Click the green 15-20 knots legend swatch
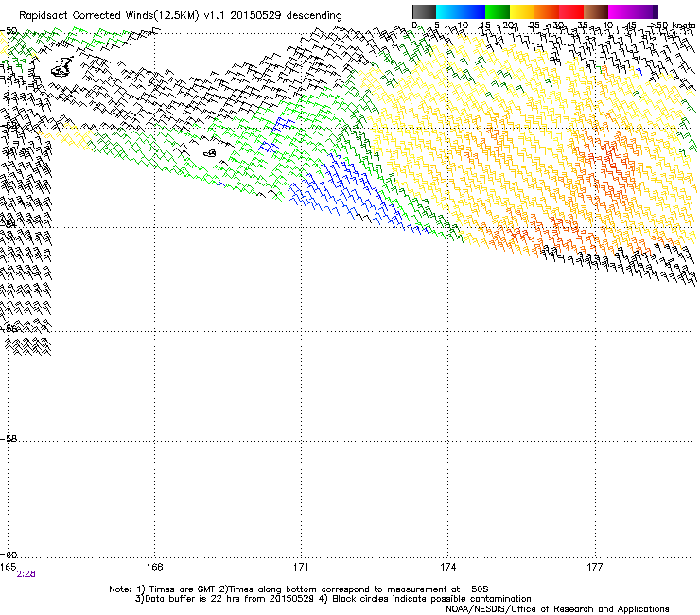The height and width of the screenshot is (615, 700). point(498,11)
